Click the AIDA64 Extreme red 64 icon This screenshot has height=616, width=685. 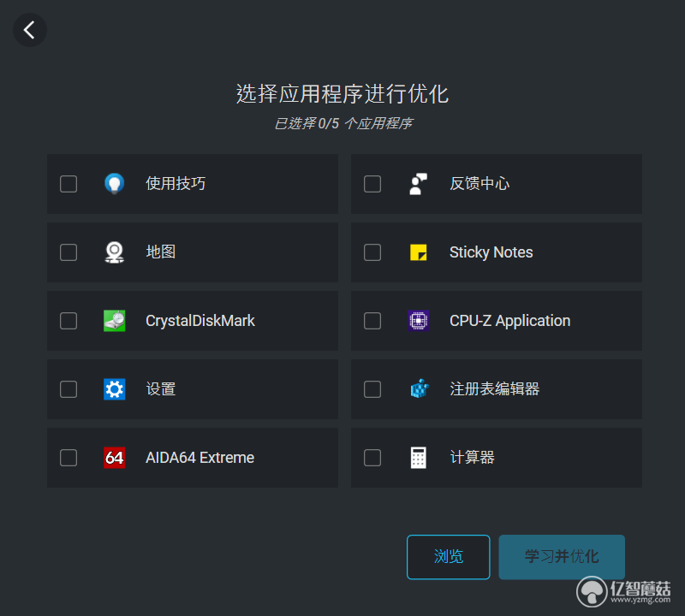tap(115, 458)
